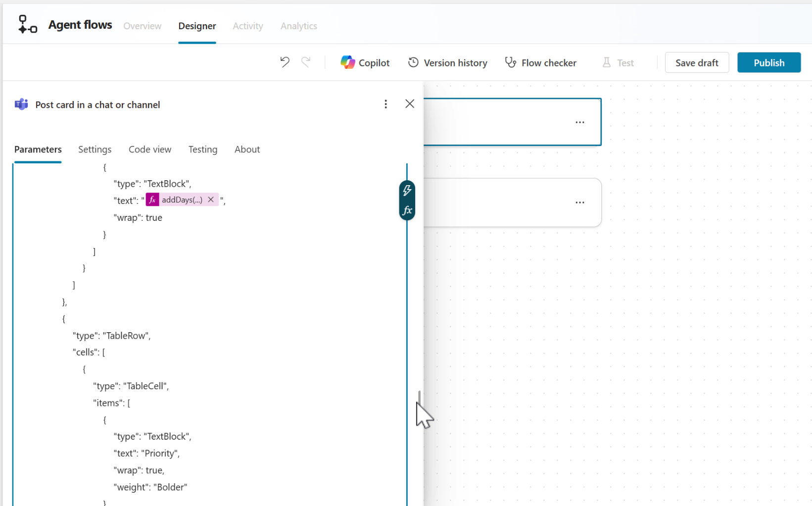The width and height of the screenshot is (812, 506).
Task: Open ellipsis menu on selected flow card
Action: (579, 122)
